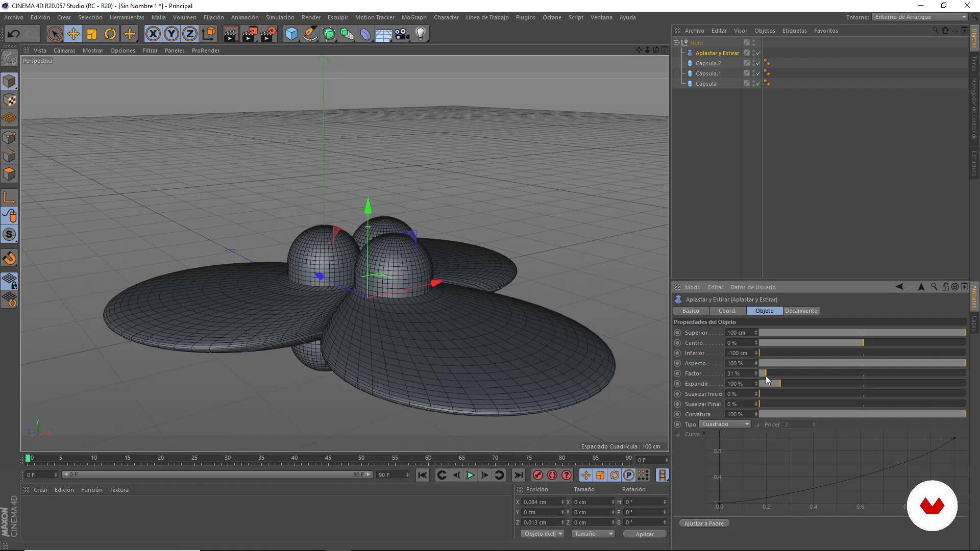Open the deformer objects icon
This screenshot has height=551, width=980.
click(365, 34)
